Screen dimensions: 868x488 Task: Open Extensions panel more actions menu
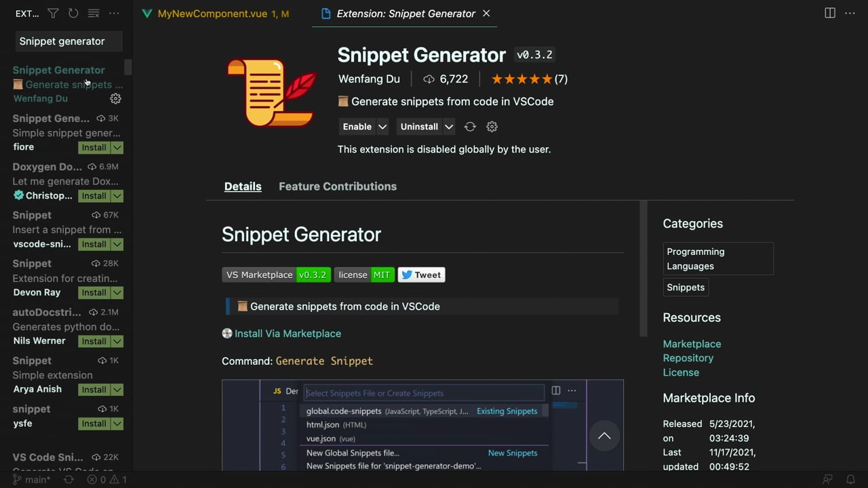(114, 14)
